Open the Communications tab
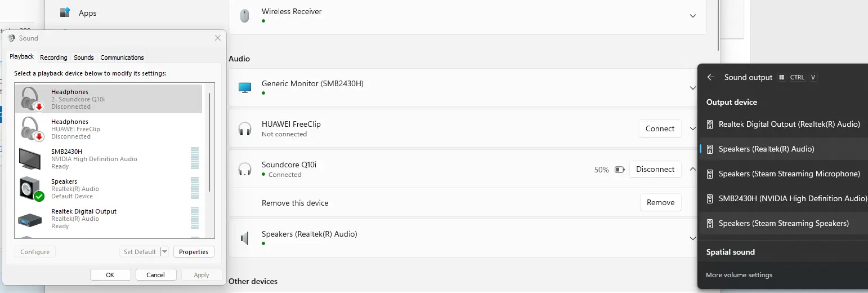Viewport: 868px width, 293px height. coord(122,57)
